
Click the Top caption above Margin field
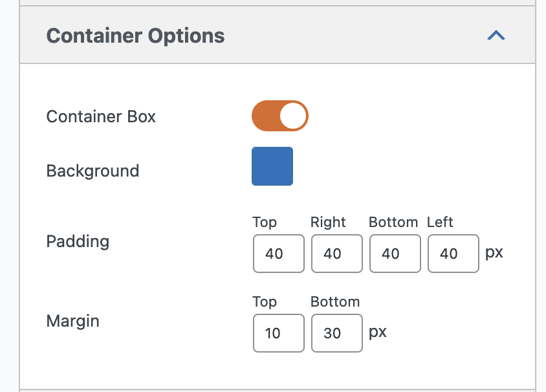265,302
